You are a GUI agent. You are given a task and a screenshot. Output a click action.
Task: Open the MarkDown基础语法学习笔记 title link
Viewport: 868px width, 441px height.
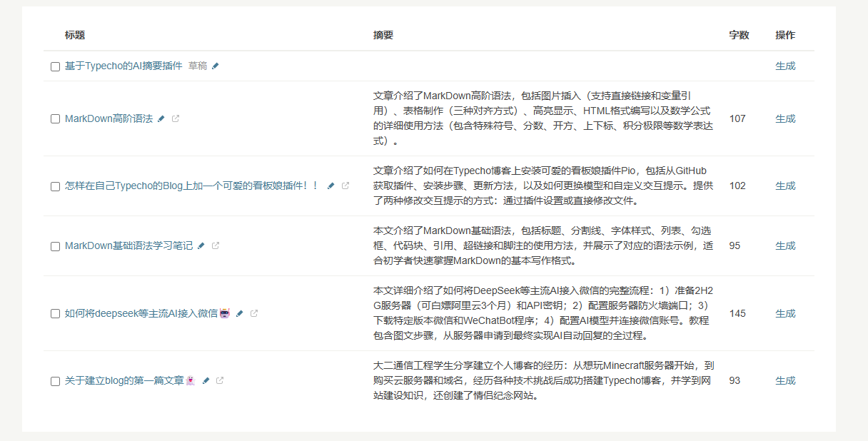(128, 245)
